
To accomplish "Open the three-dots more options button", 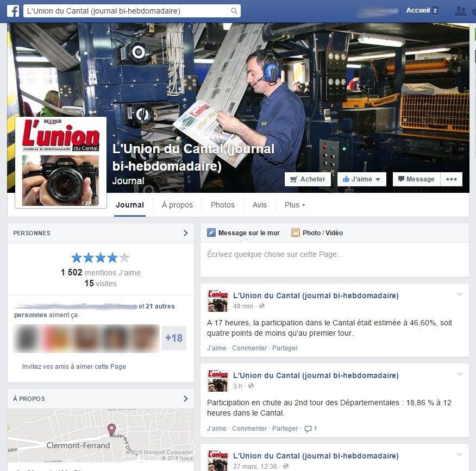I will click(452, 179).
